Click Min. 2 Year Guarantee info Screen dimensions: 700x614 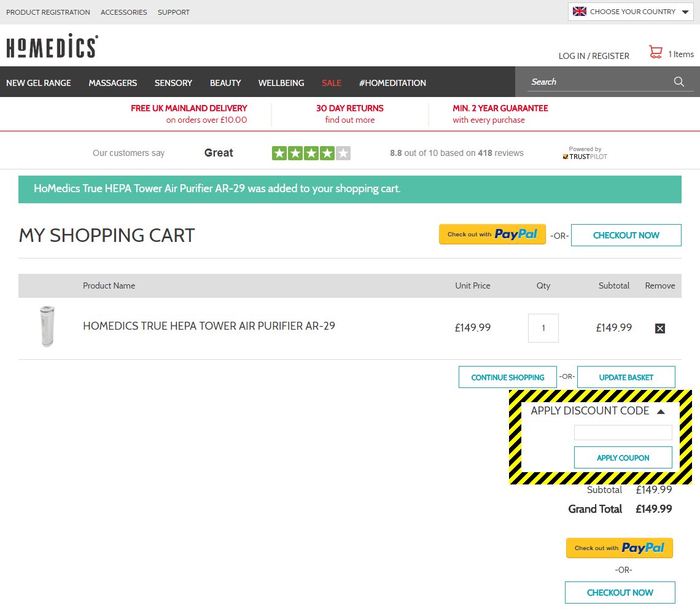tap(500, 114)
